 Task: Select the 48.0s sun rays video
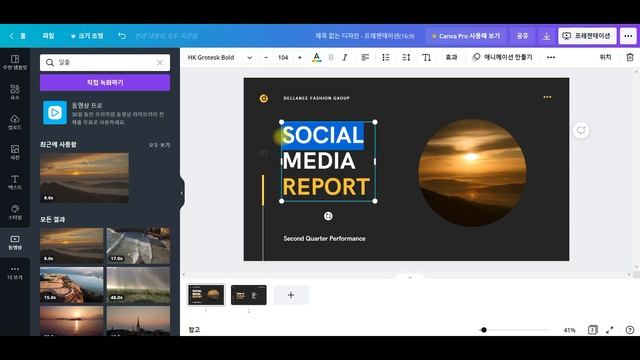pos(138,285)
